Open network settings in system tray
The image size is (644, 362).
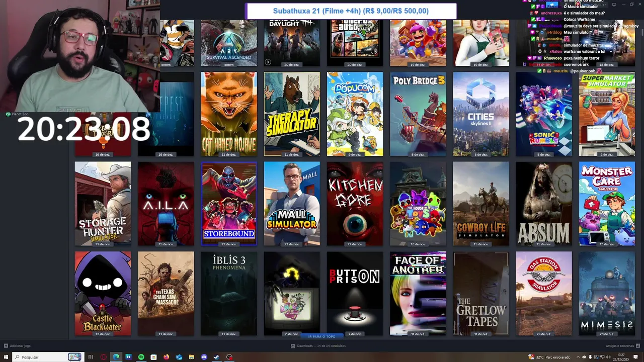pyautogui.click(x=602, y=357)
